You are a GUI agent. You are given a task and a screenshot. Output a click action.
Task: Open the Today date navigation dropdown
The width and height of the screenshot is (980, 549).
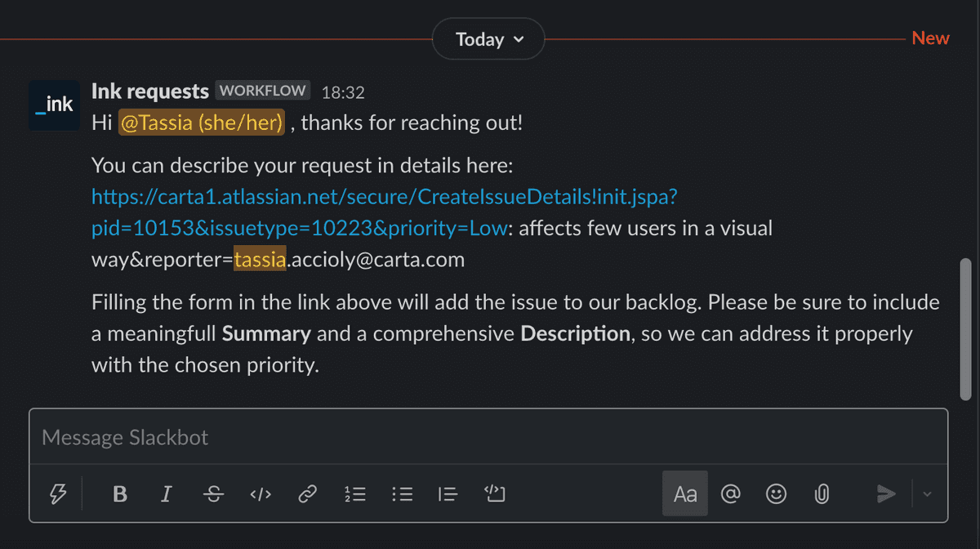point(488,38)
